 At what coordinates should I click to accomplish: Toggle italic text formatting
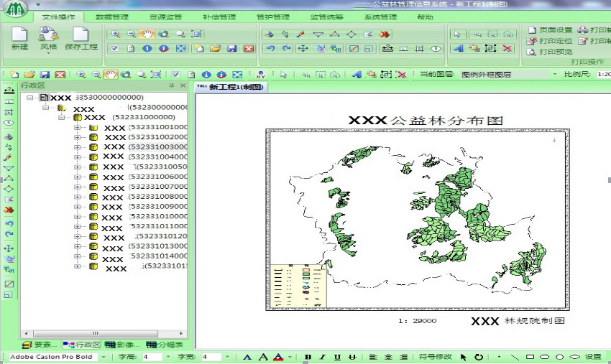pos(323,357)
